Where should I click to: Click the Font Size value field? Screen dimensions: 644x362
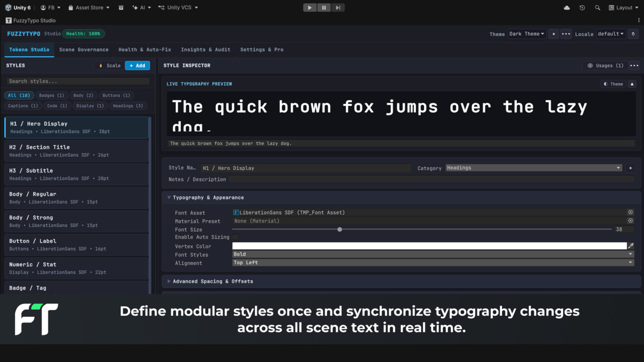(624, 229)
